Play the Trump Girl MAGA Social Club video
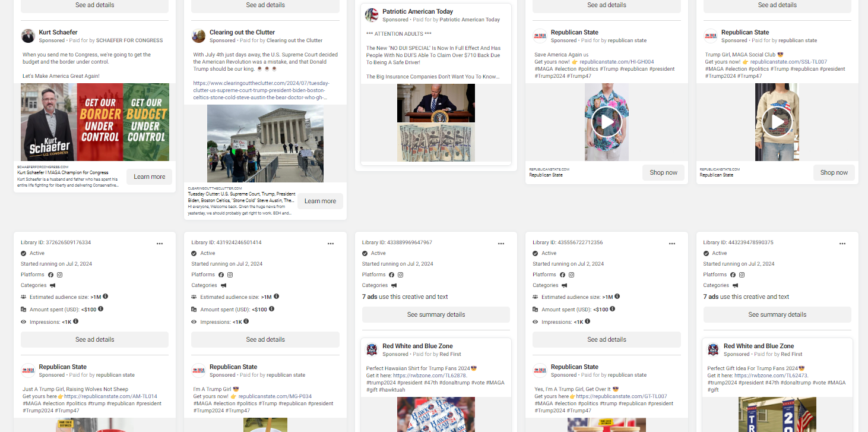The height and width of the screenshot is (432, 868). pos(777,122)
